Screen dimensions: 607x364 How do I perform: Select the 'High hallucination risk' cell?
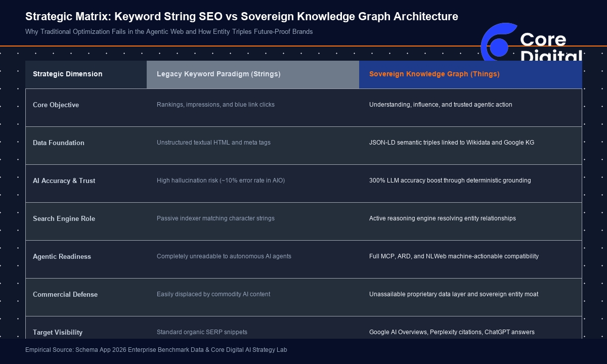tap(221, 180)
